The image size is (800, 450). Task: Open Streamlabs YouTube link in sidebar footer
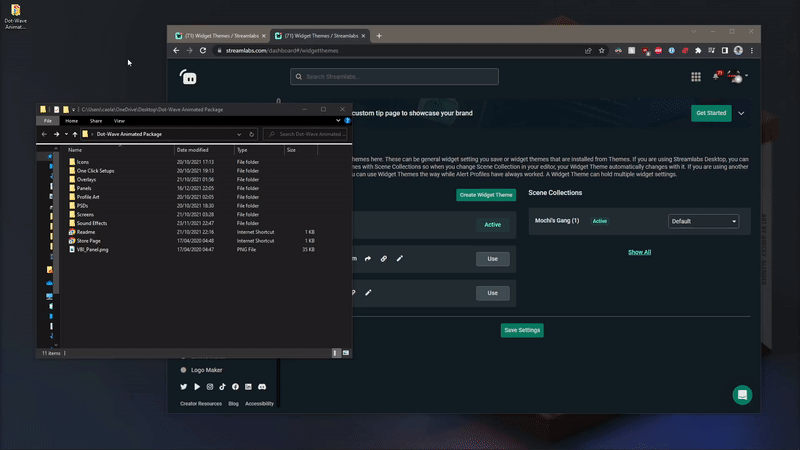click(197, 387)
